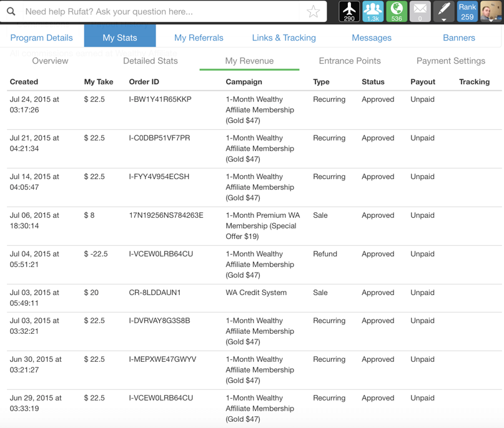Screen dimensions: 504x428
Task: Open the profile photo menu
Action: click(x=491, y=12)
